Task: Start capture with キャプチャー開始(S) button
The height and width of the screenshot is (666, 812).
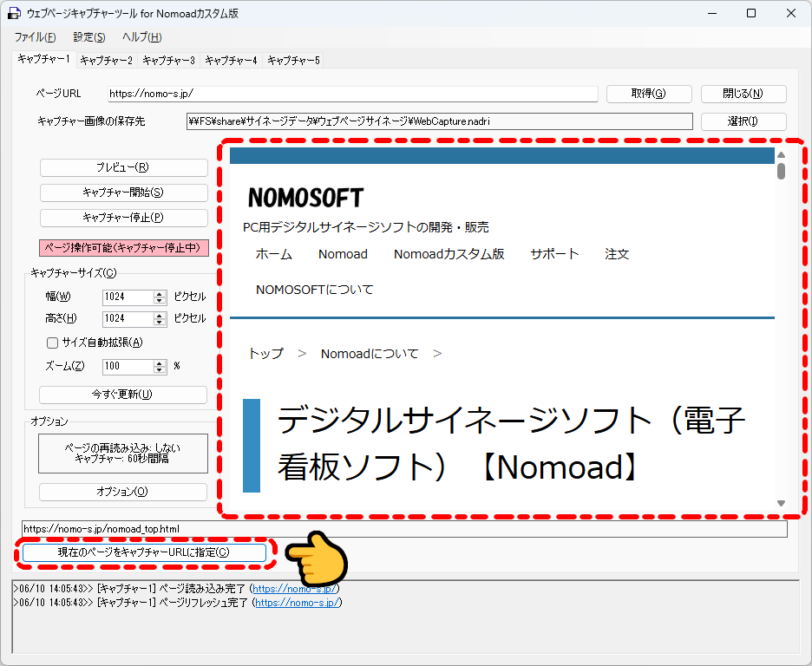Action: coord(124,193)
